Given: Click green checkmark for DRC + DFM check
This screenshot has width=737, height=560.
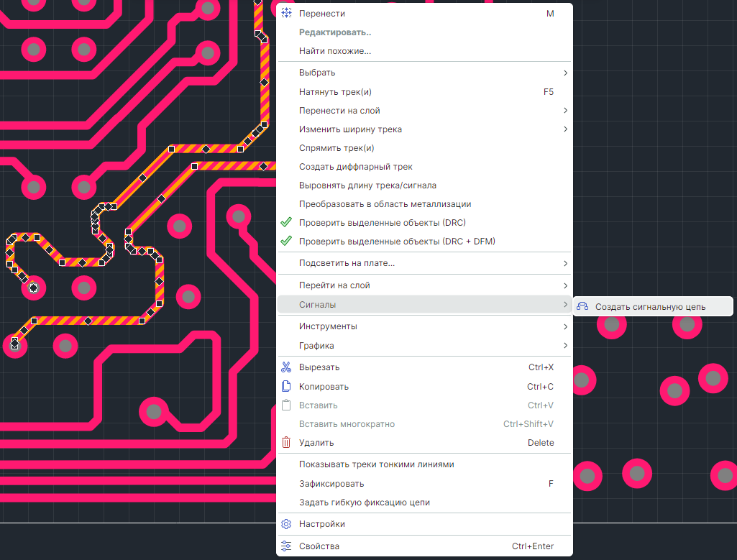Looking at the screenshot, I should tap(286, 242).
